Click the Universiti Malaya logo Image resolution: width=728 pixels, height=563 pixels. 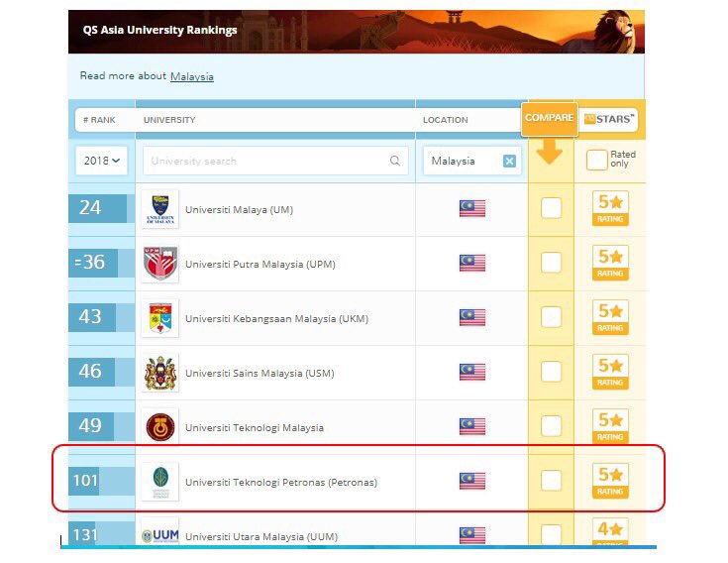click(x=160, y=209)
